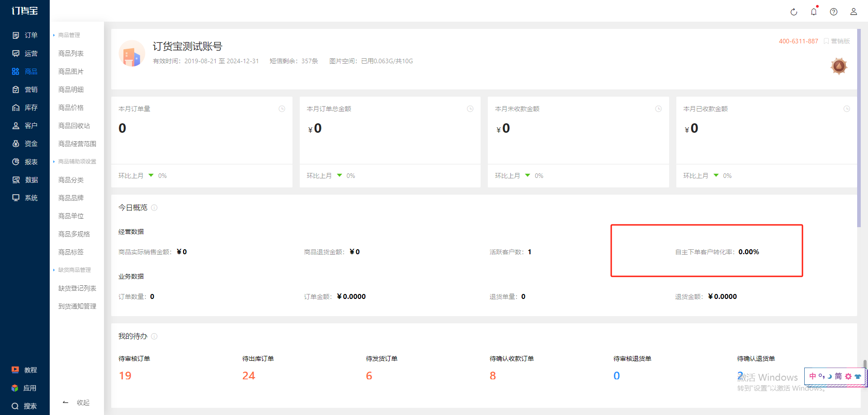Click the 订货宝 logo
Image resolution: width=868 pixels, height=415 pixels.
coord(25,11)
